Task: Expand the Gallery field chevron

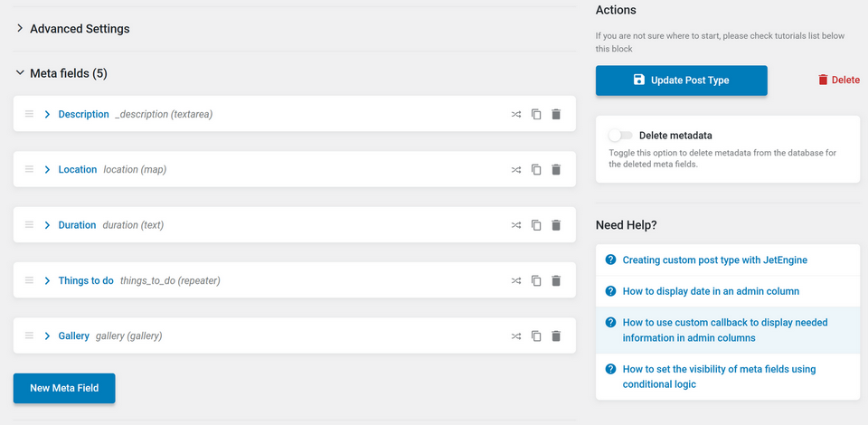Action: point(47,336)
